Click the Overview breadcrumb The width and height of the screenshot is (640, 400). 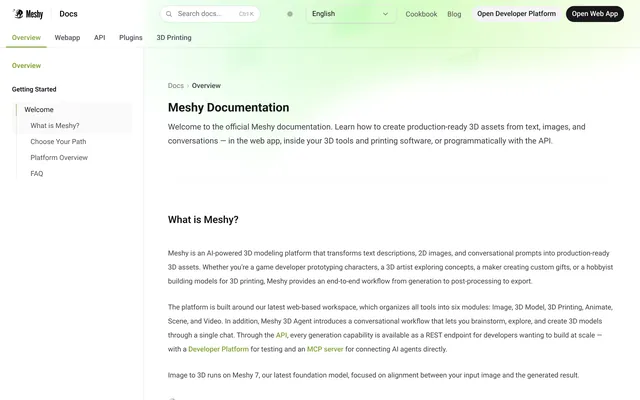pos(206,86)
